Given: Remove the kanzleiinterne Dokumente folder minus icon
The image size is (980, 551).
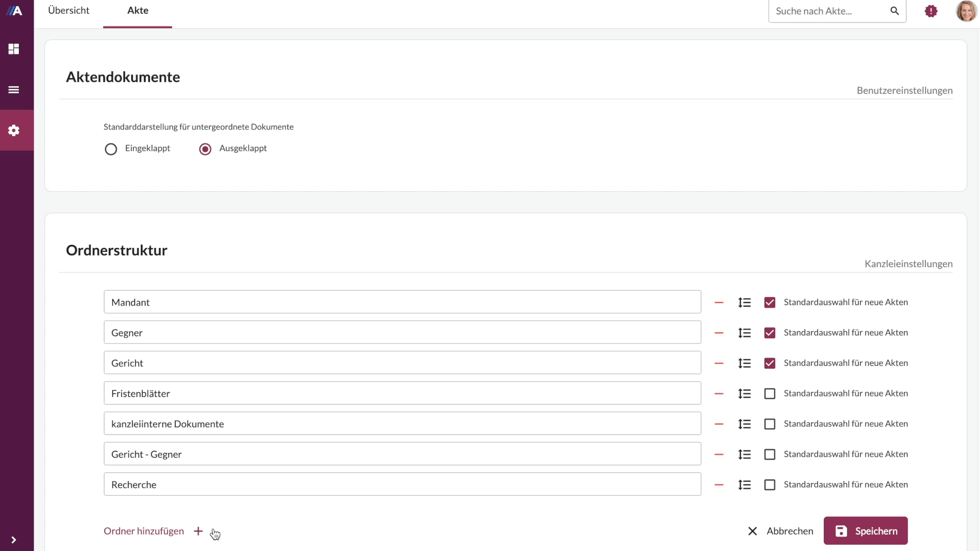Looking at the screenshot, I should click(x=719, y=424).
